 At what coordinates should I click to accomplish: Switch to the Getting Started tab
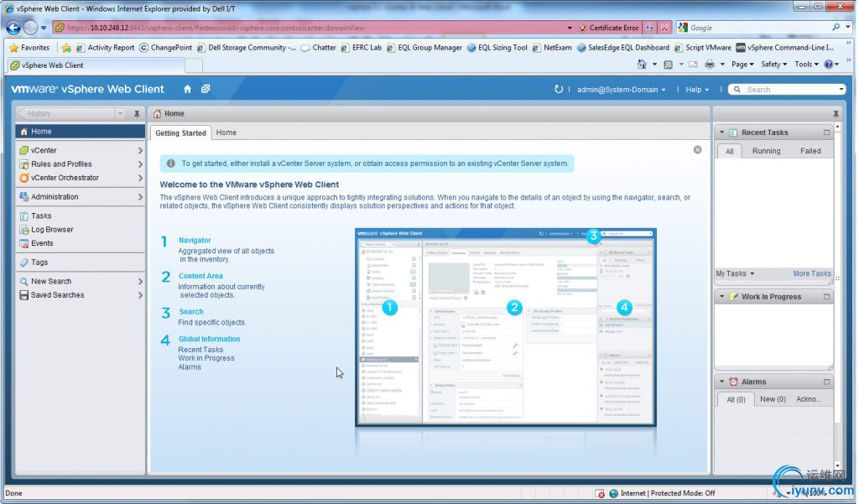pyautogui.click(x=181, y=132)
